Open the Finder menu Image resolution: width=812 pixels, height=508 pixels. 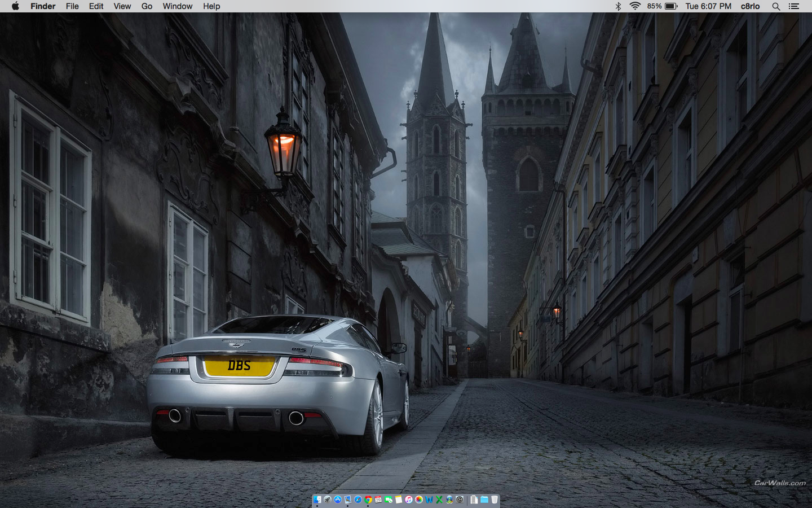pos(43,6)
